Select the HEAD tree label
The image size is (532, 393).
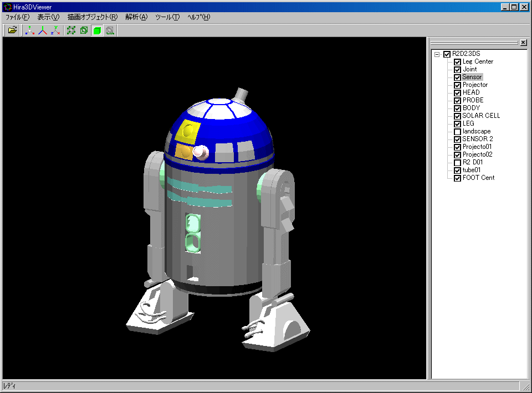coord(471,92)
